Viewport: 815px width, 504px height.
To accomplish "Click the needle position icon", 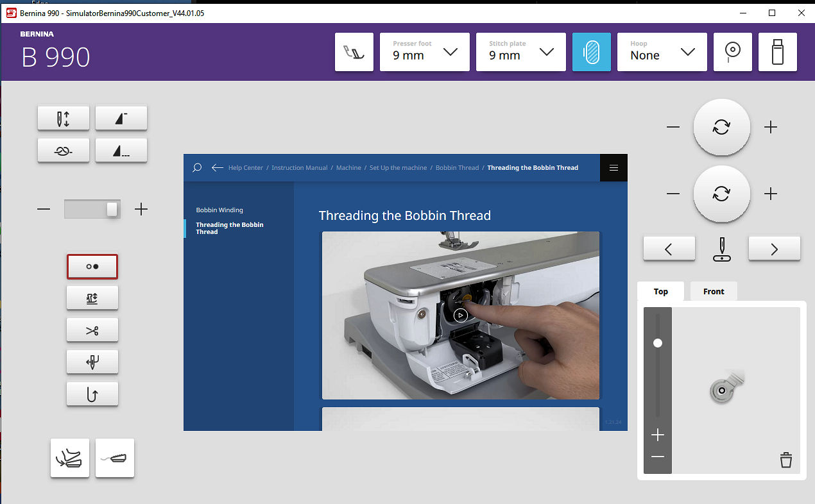I will pos(722,249).
